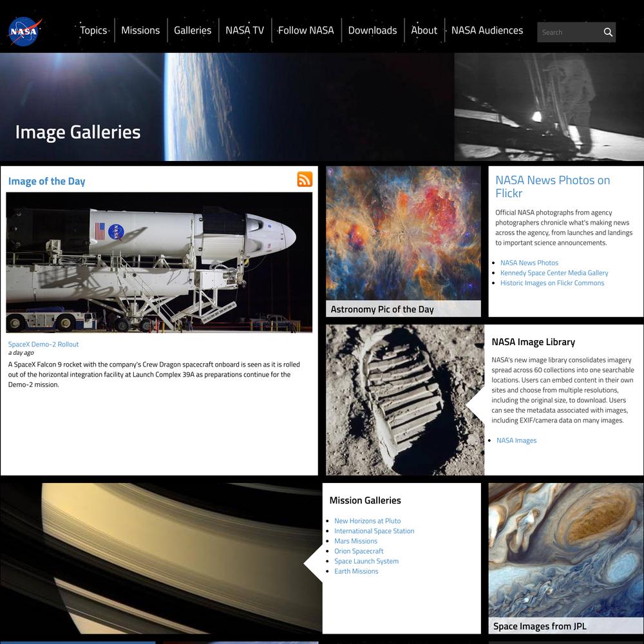
Task: Open the NASA Audiences menu
Action: coord(487,30)
